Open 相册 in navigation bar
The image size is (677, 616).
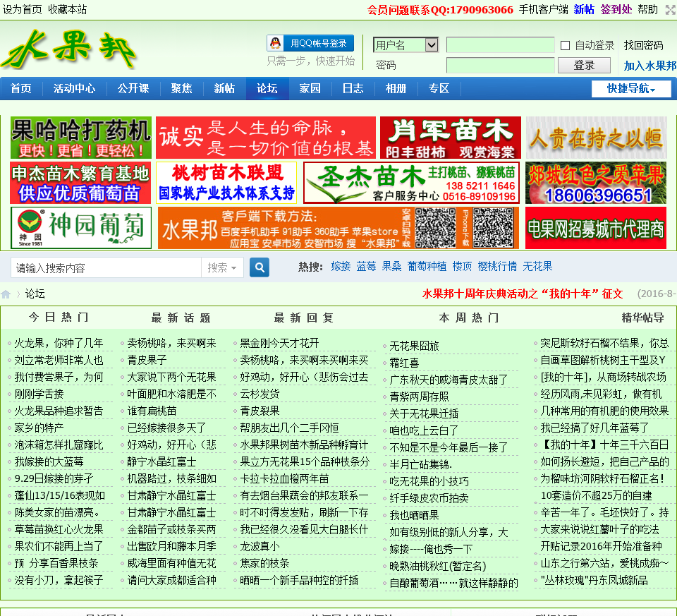click(x=396, y=89)
